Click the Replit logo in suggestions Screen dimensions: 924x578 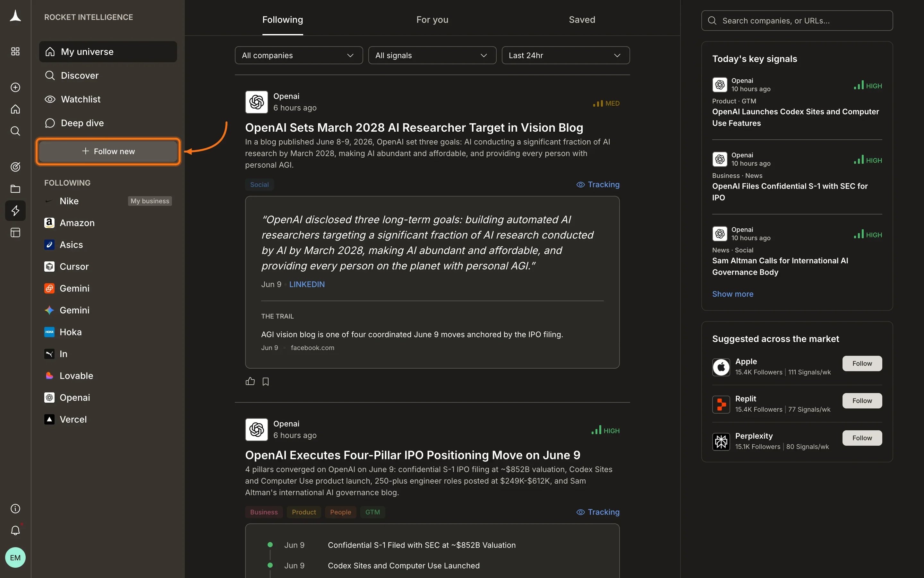click(721, 405)
